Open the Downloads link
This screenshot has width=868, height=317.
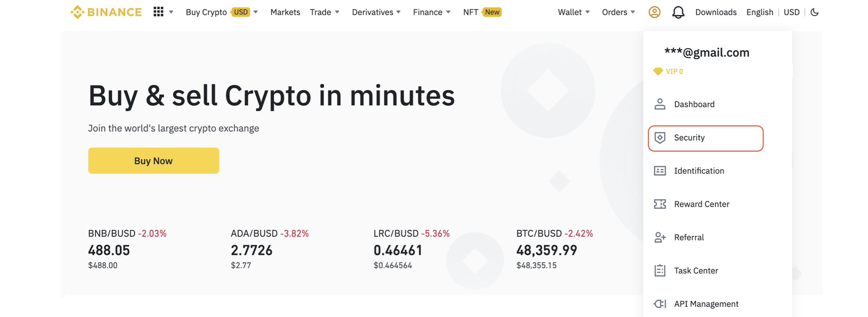click(x=716, y=12)
